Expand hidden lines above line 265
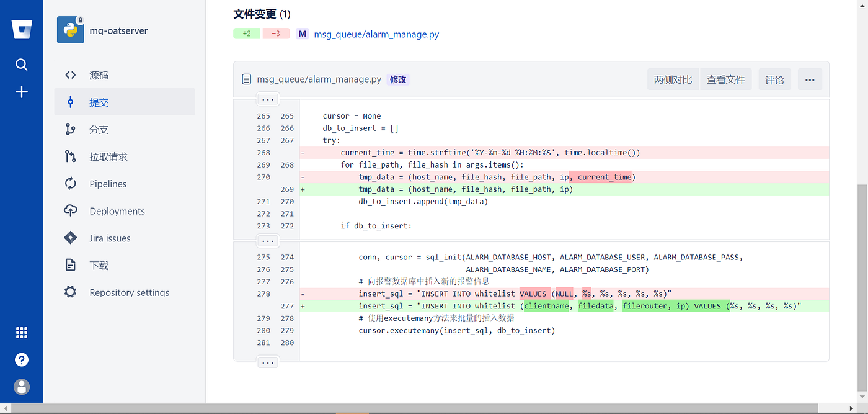The width and height of the screenshot is (868, 414). 268,99
